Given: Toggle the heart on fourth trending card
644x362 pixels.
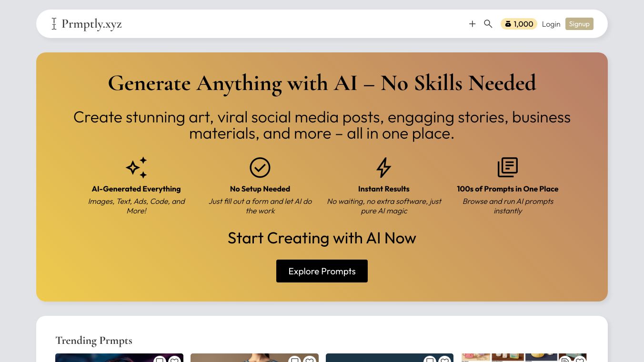Looking at the screenshot, I should point(580,360).
